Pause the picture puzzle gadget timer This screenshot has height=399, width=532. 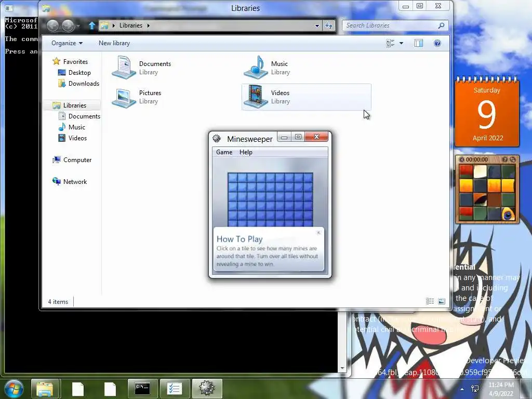[462, 159]
